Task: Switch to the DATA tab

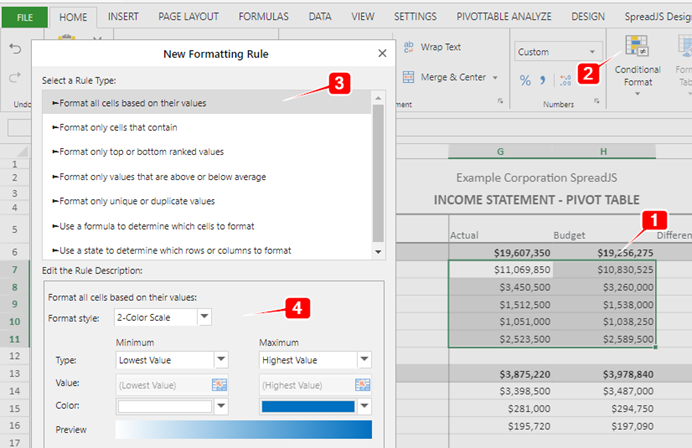Action: [x=320, y=17]
